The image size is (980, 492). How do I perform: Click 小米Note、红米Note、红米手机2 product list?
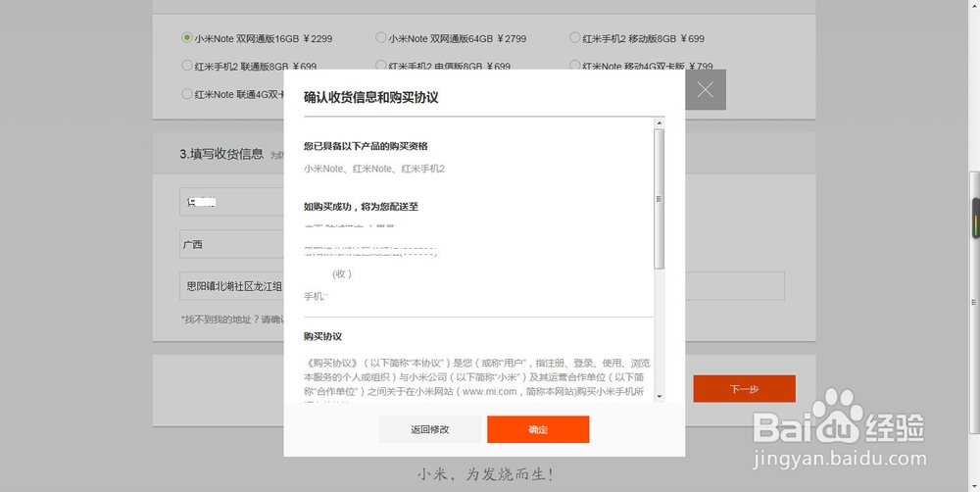(374, 169)
